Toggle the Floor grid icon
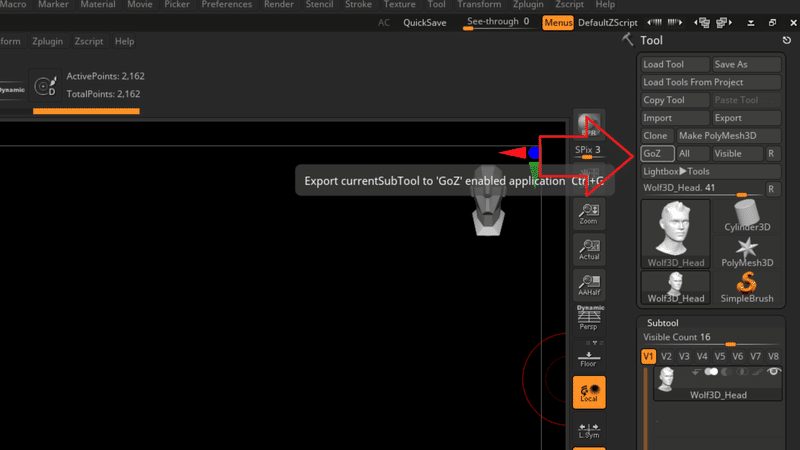 (x=589, y=359)
